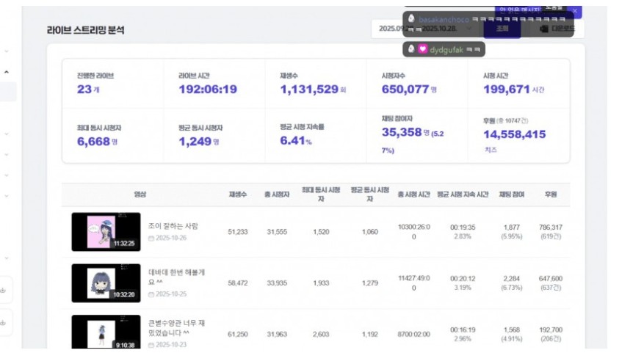Sort by 후원 column header
The width and height of the screenshot is (633, 364).
pyautogui.click(x=550, y=194)
